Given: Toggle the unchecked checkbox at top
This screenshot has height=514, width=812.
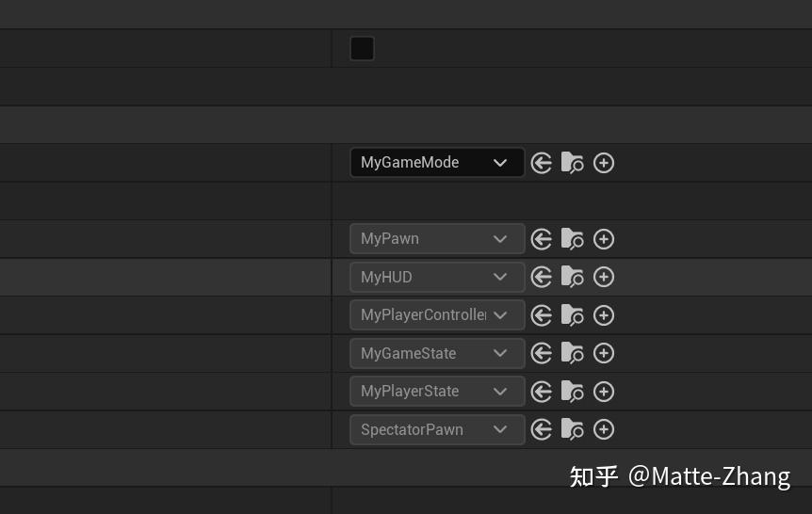Looking at the screenshot, I should click(362, 49).
